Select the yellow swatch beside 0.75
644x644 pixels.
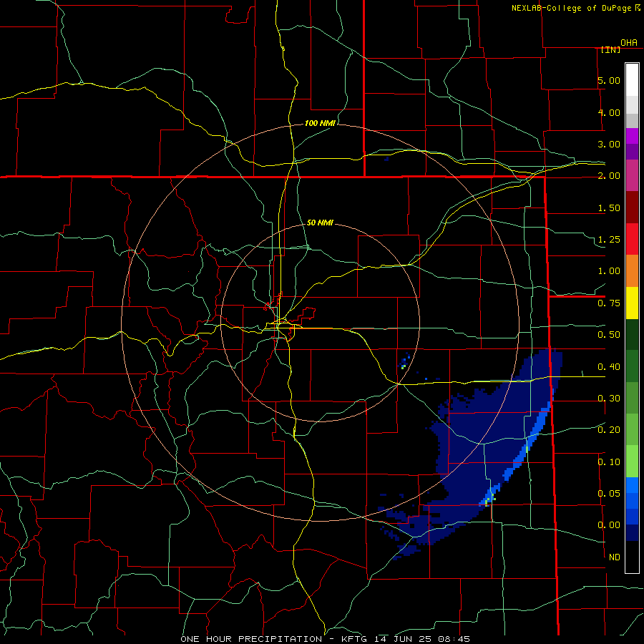pos(632,303)
